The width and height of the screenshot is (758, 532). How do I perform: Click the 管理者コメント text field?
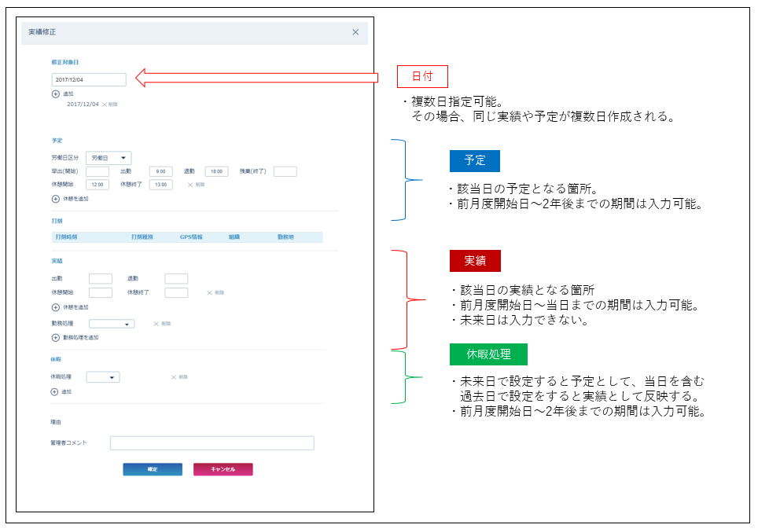212,443
